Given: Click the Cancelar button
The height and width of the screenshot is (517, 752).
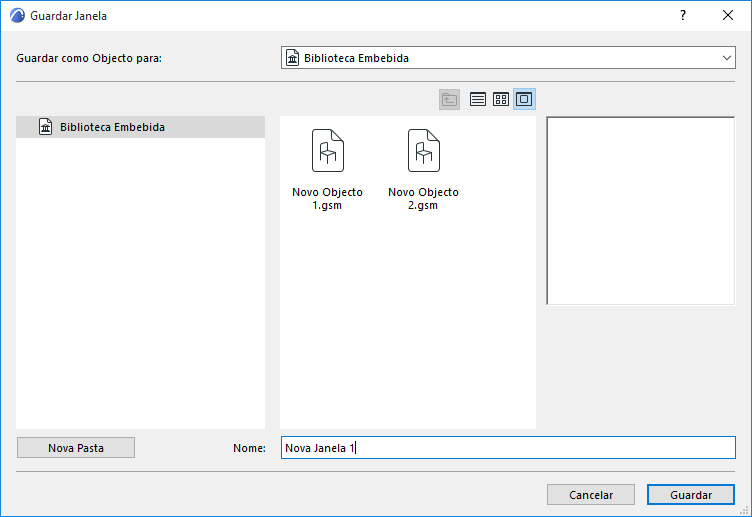Looking at the screenshot, I should click(591, 495).
